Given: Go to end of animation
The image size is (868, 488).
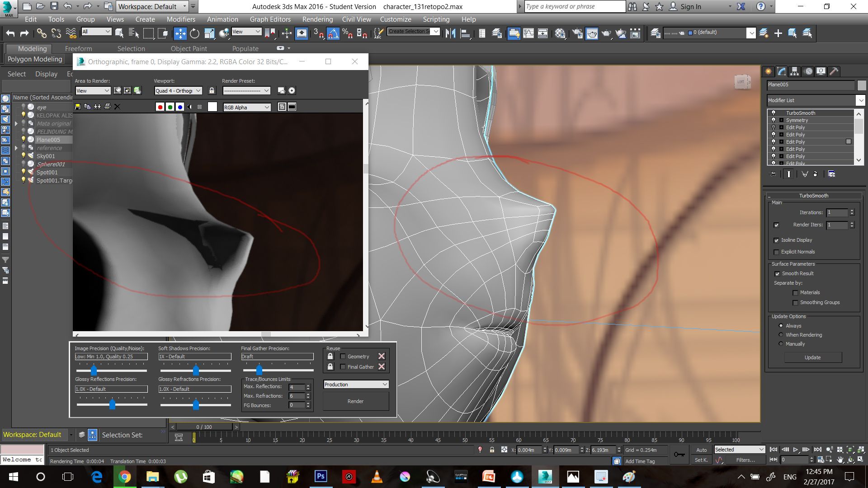Looking at the screenshot, I should (x=817, y=450).
